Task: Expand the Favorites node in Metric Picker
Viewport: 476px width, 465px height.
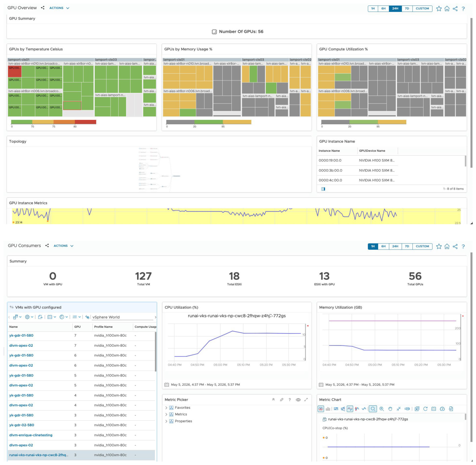Action: click(x=166, y=408)
